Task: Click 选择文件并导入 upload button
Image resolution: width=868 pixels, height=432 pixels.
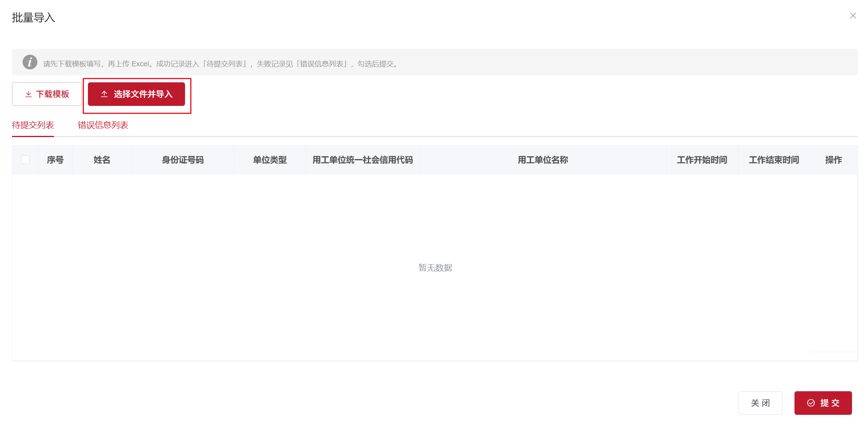Action: pyautogui.click(x=136, y=94)
